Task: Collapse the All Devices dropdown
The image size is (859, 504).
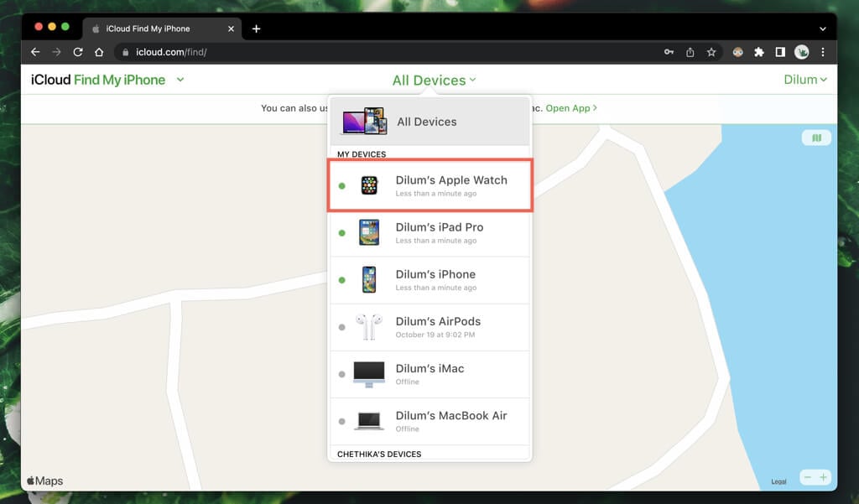Action: [434, 81]
